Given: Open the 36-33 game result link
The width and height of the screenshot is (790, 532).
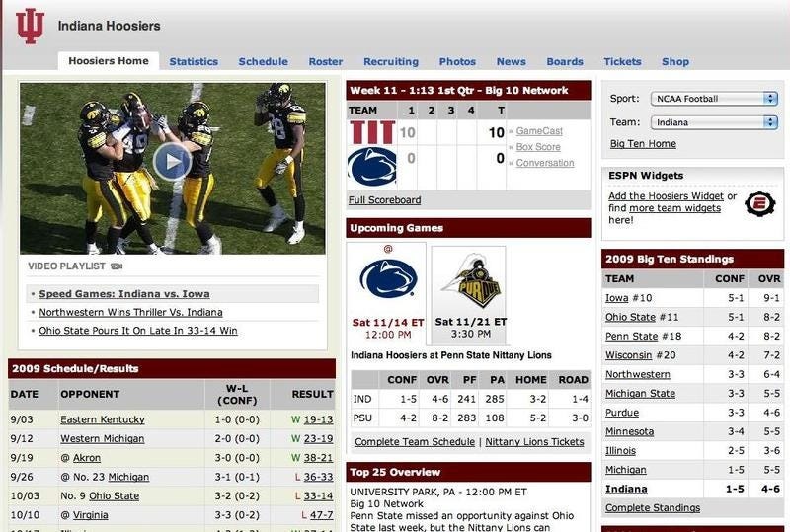Looking at the screenshot, I should tap(318, 477).
